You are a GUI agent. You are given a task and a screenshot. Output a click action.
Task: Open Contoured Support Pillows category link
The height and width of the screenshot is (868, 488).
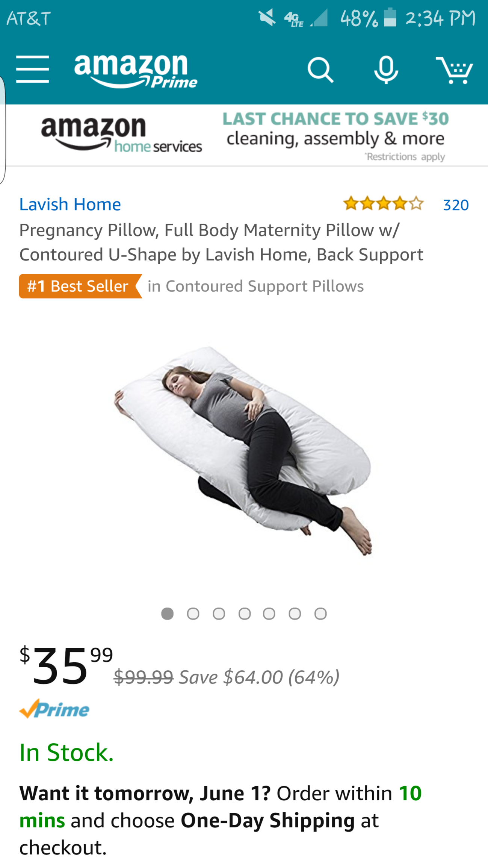pos(255,286)
